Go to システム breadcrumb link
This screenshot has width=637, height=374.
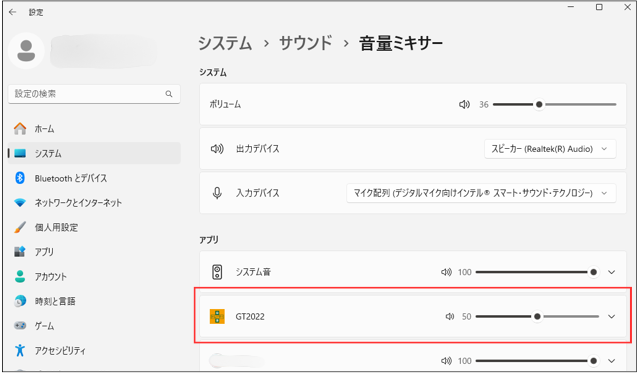(225, 43)
